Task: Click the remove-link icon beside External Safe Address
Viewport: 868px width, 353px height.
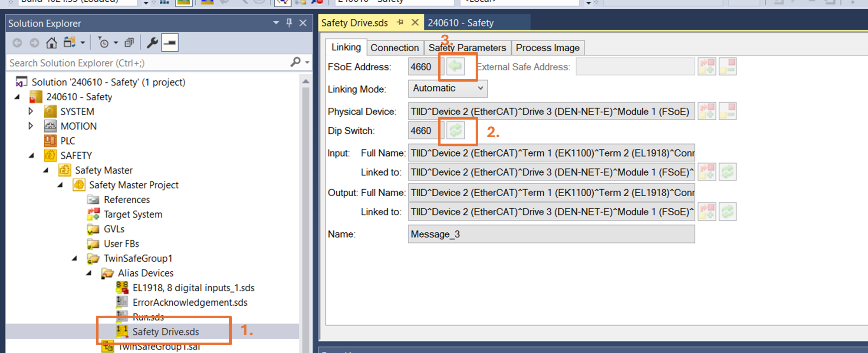Action: point(727,67)
